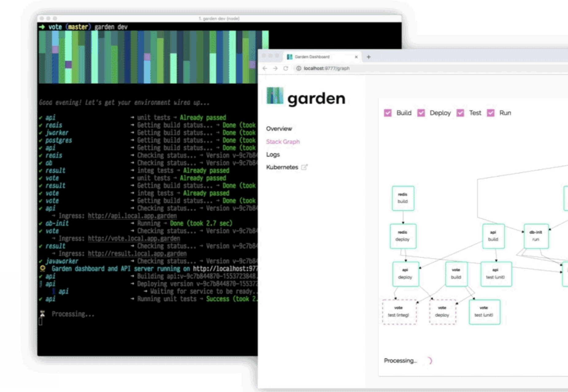Open Stack Graph in the sidebar
The width and height of the screenshot is (568, 392).
(x=283, y=142)
